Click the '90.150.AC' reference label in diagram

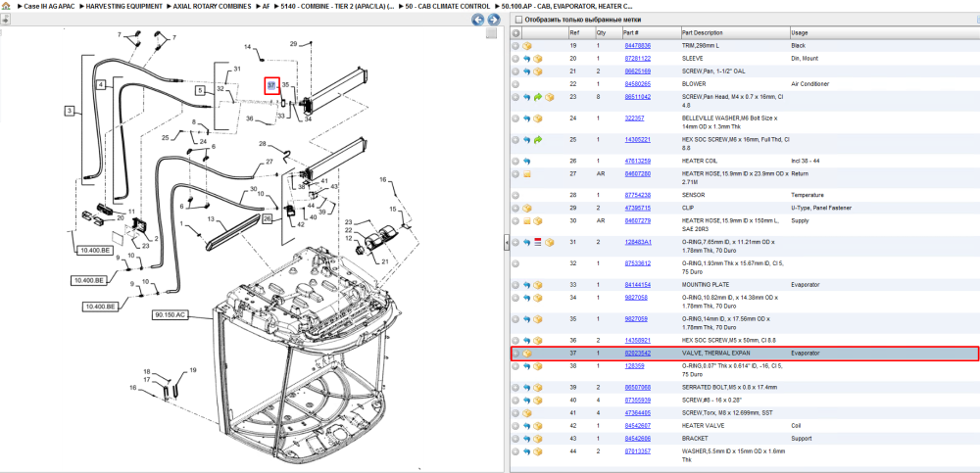[x=169, y=315]
